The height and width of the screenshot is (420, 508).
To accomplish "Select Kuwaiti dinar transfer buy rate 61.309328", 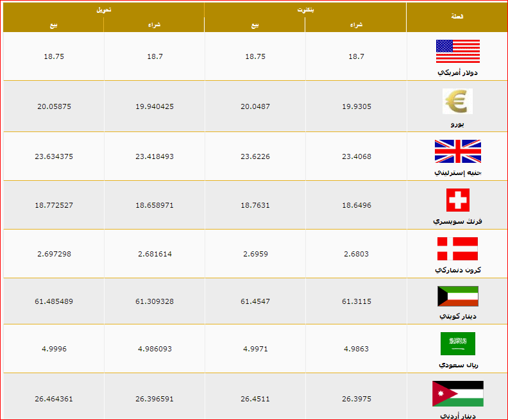I will click(x=155, y=301).
